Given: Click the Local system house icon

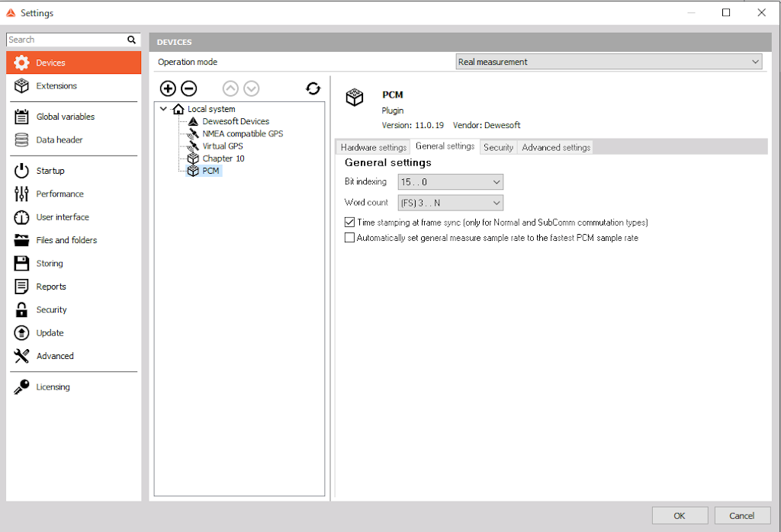Looking at the screenshot, I should pos(178,109).
